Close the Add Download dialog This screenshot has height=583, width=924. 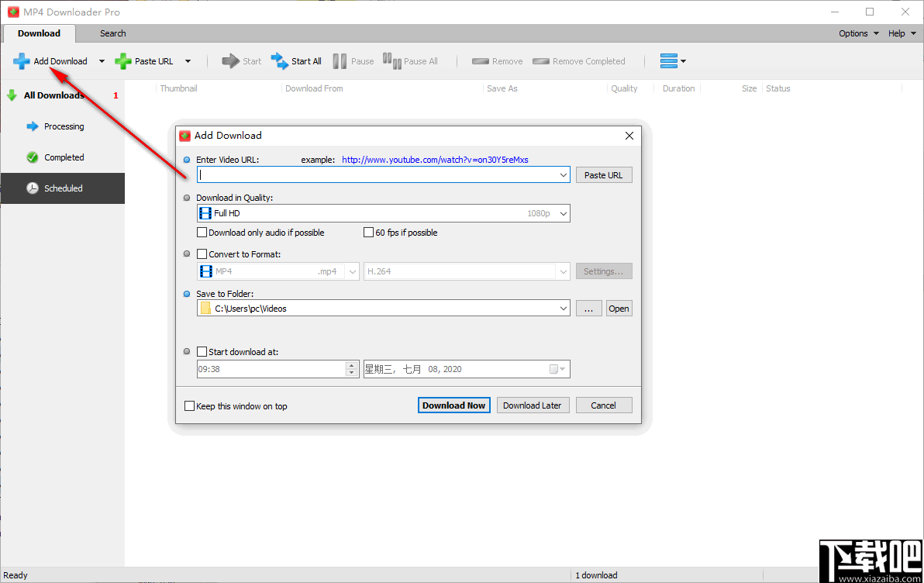point(629,136)
